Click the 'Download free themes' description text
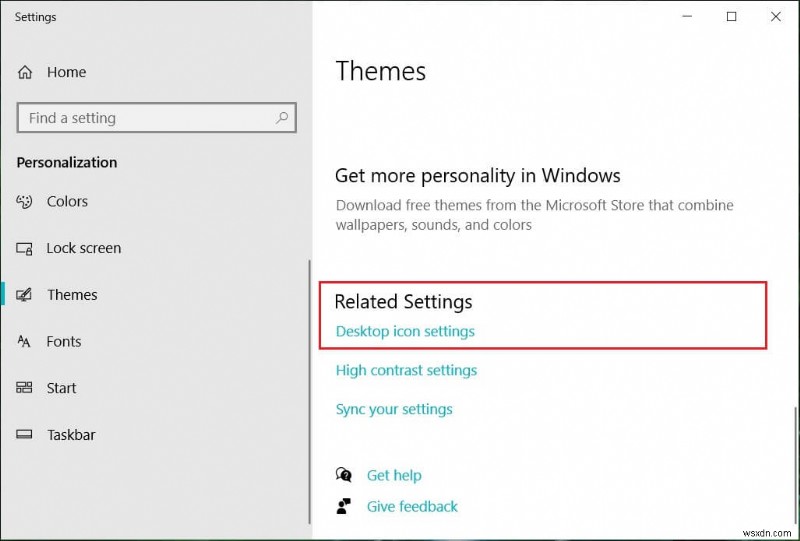This screenshot has height=541, width=800. point(534,215)
